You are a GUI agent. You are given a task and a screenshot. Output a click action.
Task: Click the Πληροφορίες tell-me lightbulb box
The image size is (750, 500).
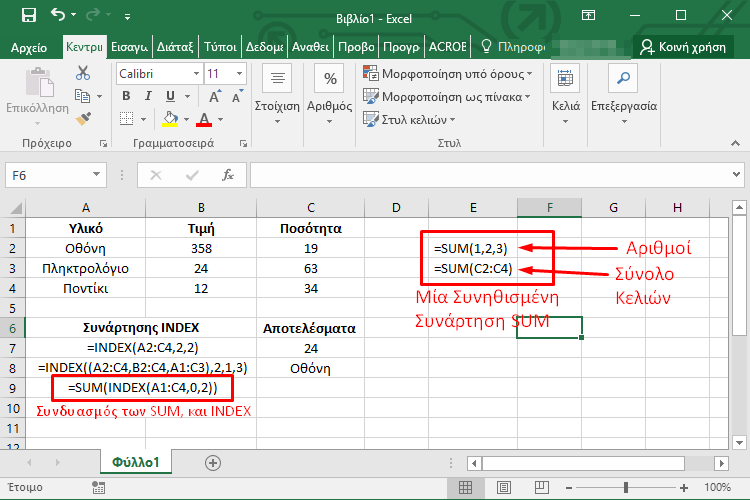[513, 47]
